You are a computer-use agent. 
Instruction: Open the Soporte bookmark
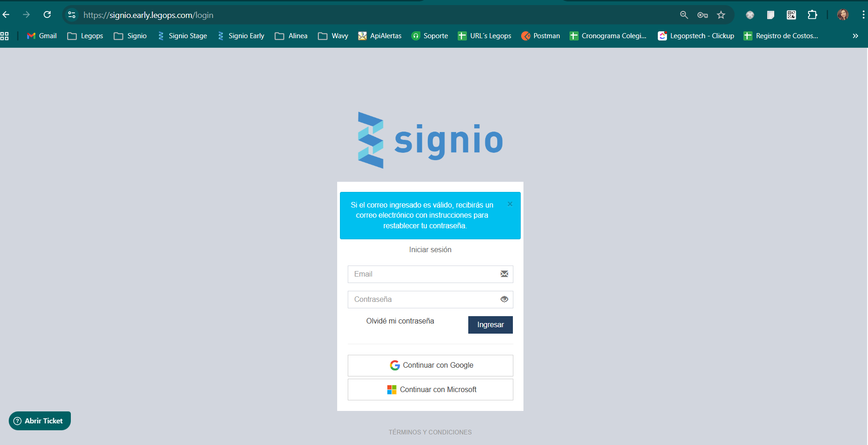tap(430, 36)
